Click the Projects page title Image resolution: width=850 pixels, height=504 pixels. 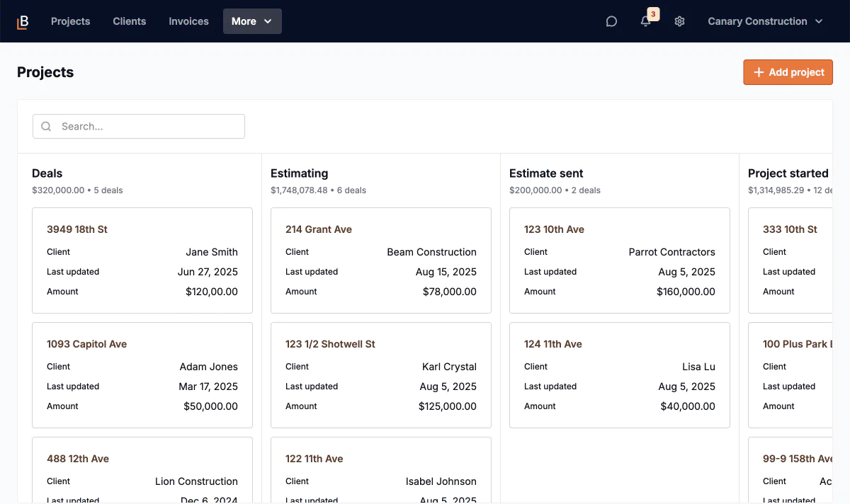click(45, 72)
